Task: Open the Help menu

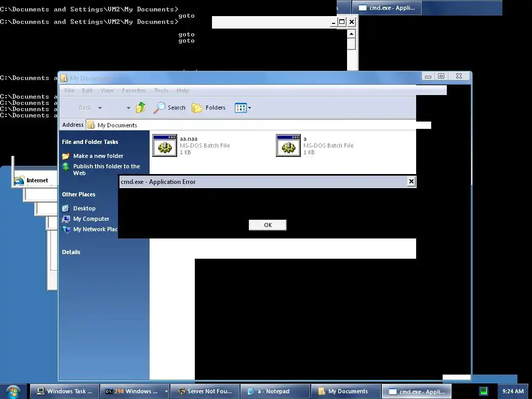Action: [182, 90]
